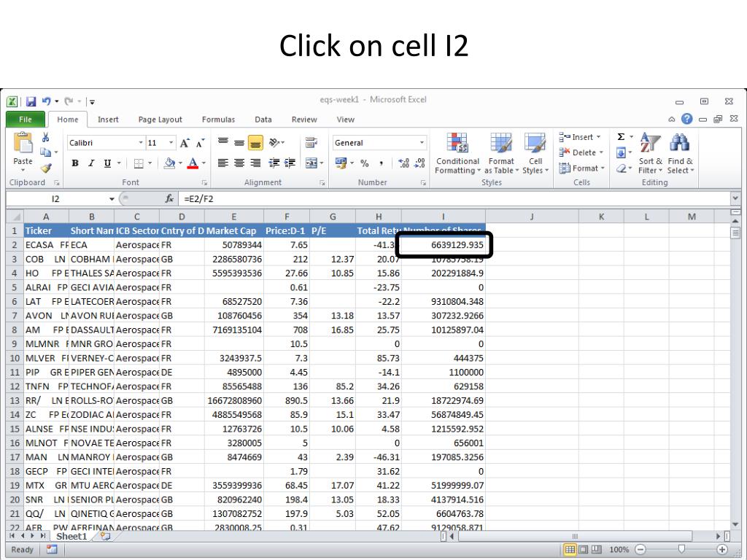Click the Percent Style button

365,163
